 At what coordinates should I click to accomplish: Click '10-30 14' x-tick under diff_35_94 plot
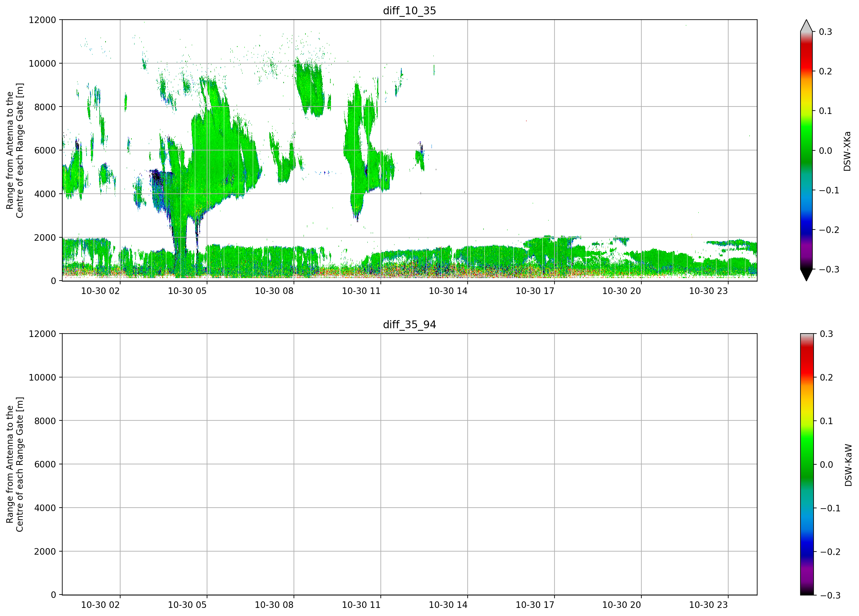click(x=448, y=605)
